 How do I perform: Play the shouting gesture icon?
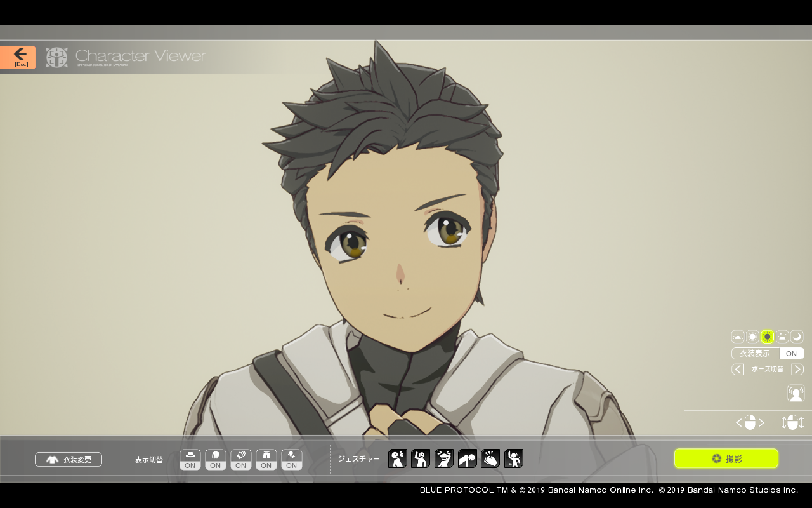[x=398, y=458]
